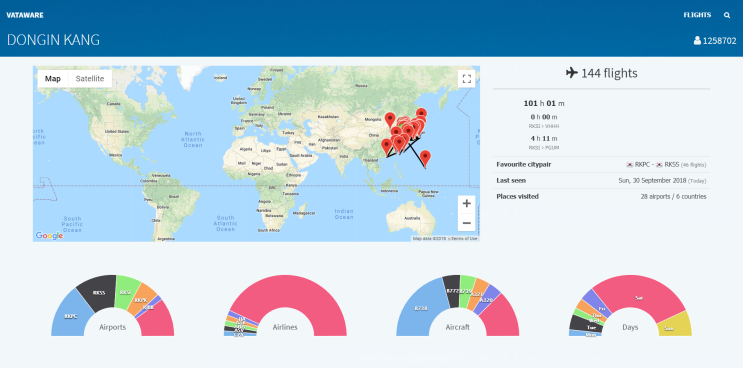The height and width of the screenshot is (368, 743).
Task: Click the Places visited label
Action: pyautogui.click(x=517, y=197)
